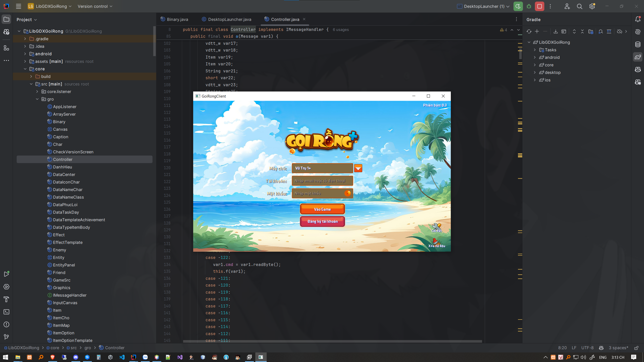Open the Run tool window
Image resolution: width=644 pixels, height=362 pixels.
point(6,274)
